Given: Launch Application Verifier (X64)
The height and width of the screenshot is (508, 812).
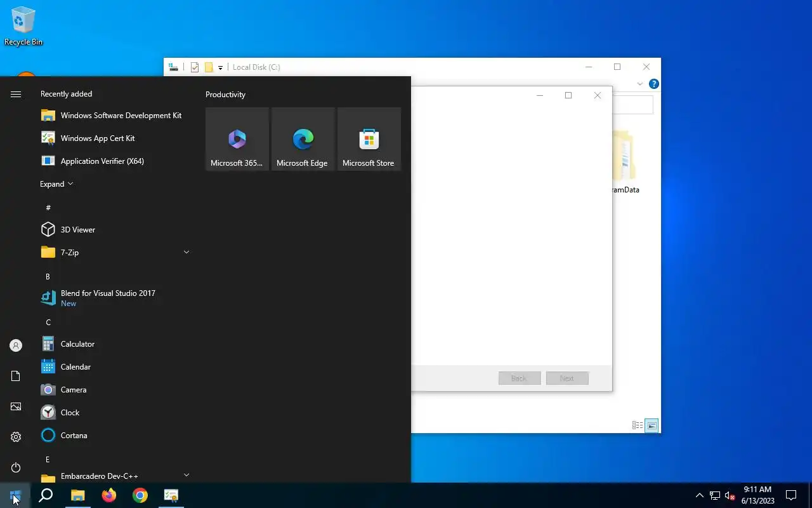Looking at the screenshot, I should point(115,161).
